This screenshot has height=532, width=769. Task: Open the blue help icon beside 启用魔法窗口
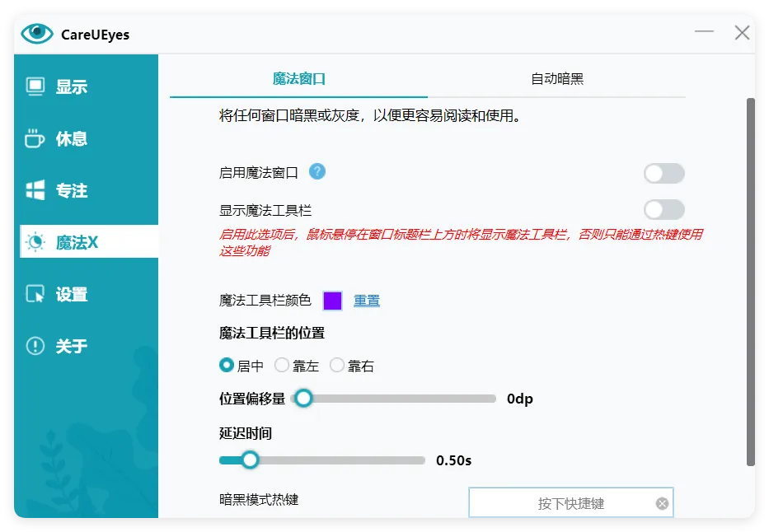tap(317, 171)
